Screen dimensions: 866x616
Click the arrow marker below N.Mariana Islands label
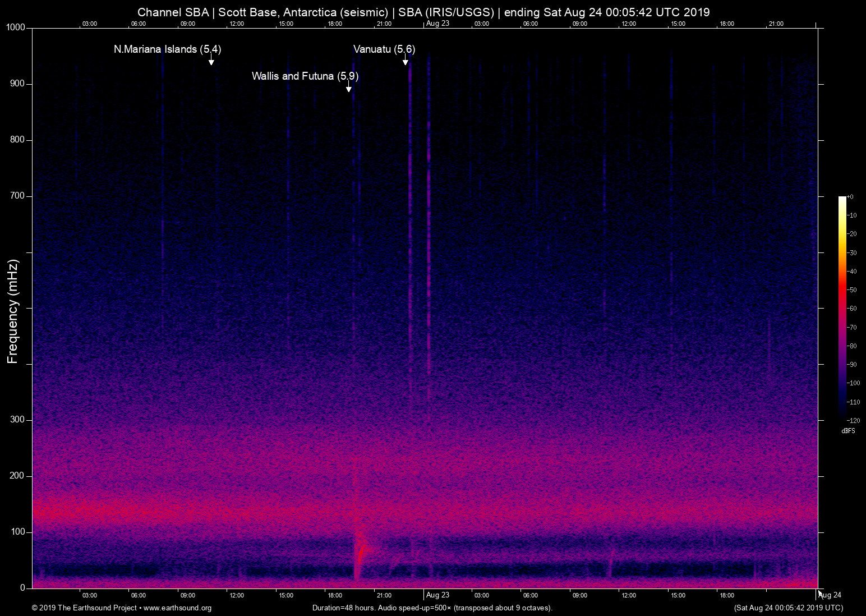tap(211, 62)
